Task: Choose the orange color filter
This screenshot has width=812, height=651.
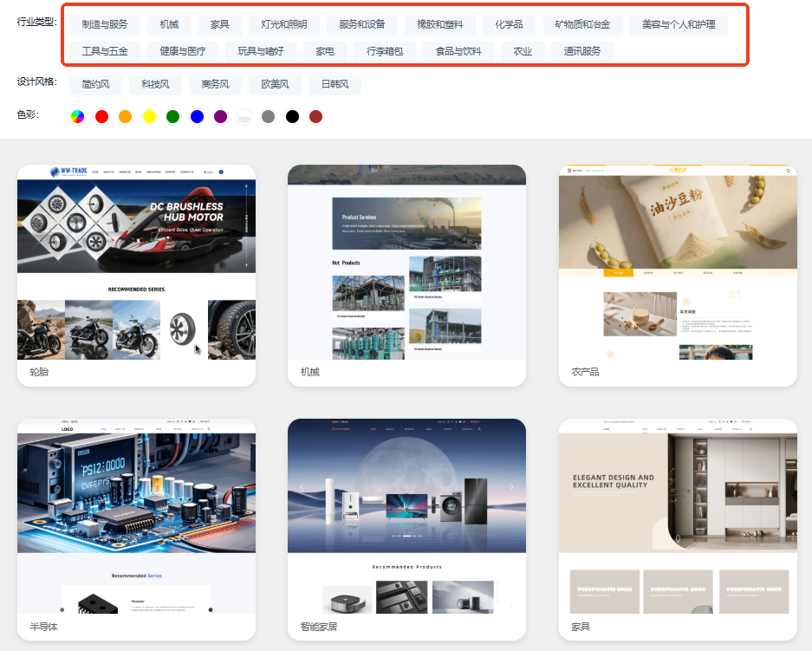Action: [x=125, y=116]
